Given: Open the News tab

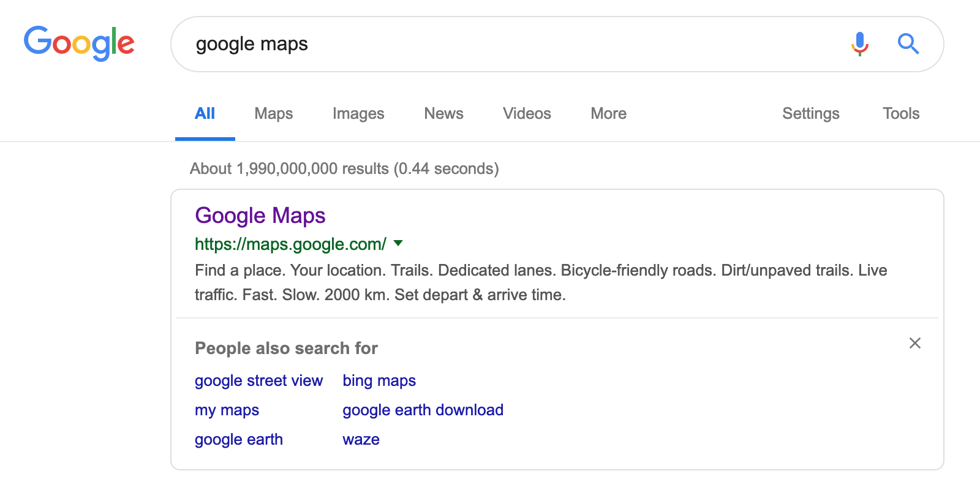Looking at the screenshot, I should pyautogui.click(x=443, y=113).
